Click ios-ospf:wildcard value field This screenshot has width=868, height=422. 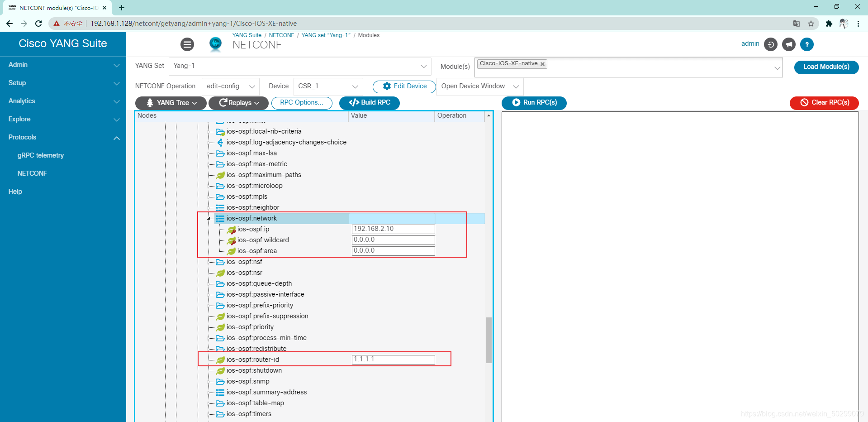394,240
